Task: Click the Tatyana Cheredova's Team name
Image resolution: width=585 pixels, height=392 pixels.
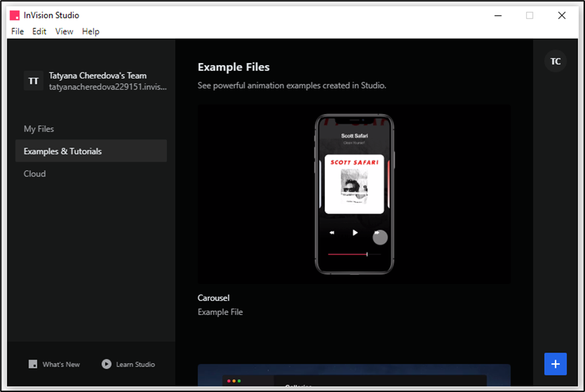Action: (98, 76)
